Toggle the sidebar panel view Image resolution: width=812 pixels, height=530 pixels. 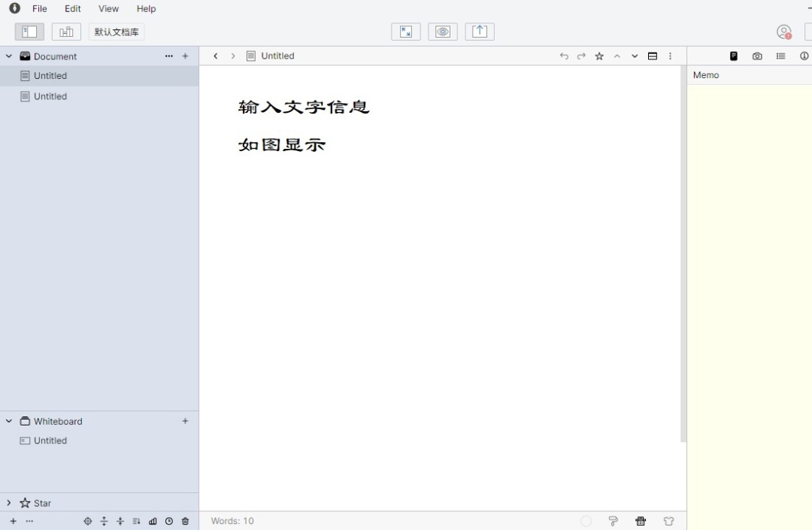click(x=29, y=32)
